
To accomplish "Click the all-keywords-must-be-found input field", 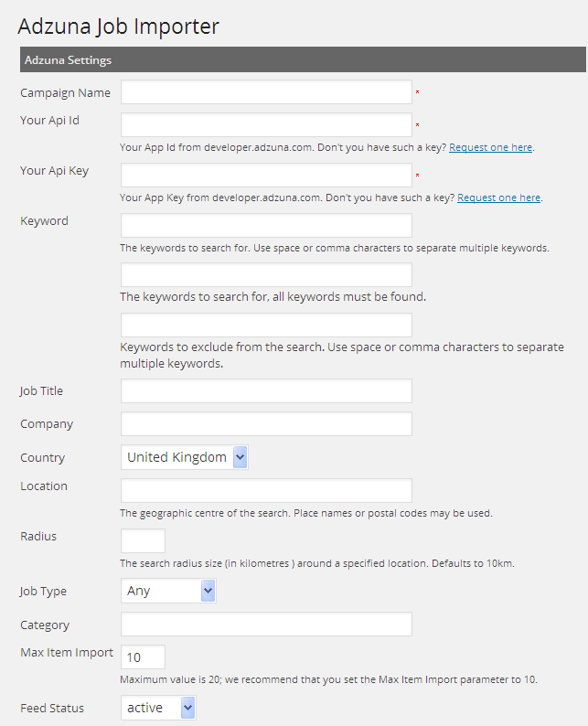I will (x=266, y=275).
